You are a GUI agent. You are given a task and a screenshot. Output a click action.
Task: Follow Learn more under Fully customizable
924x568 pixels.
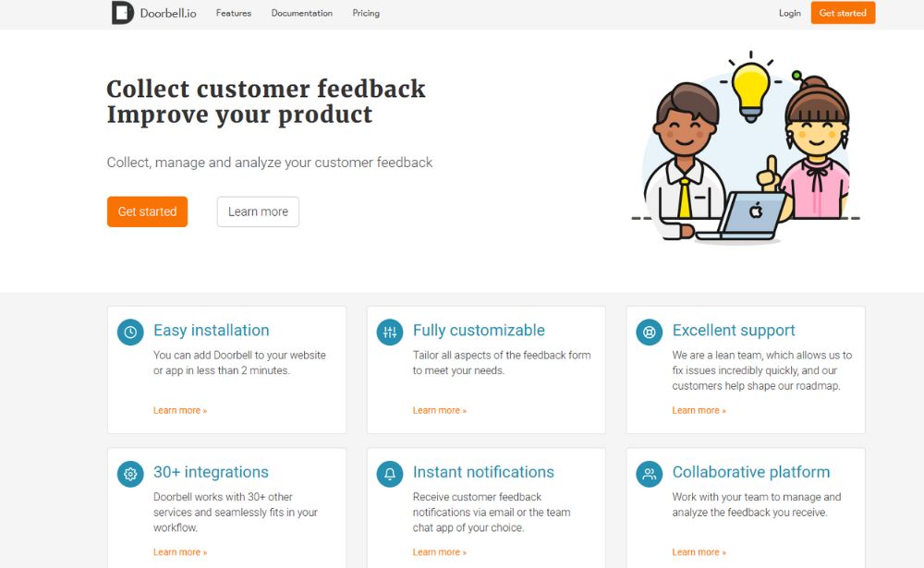pyautogui.click(x=440, y=410)
